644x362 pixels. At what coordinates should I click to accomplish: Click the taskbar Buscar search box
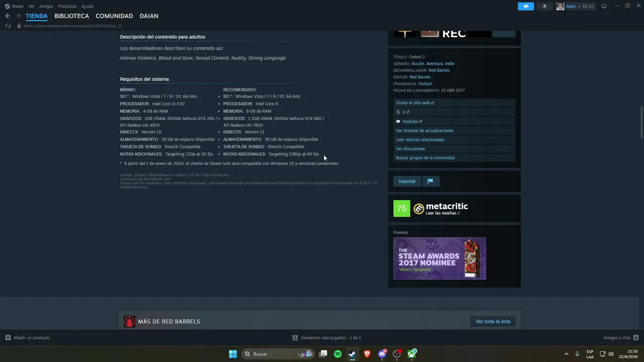278,354
